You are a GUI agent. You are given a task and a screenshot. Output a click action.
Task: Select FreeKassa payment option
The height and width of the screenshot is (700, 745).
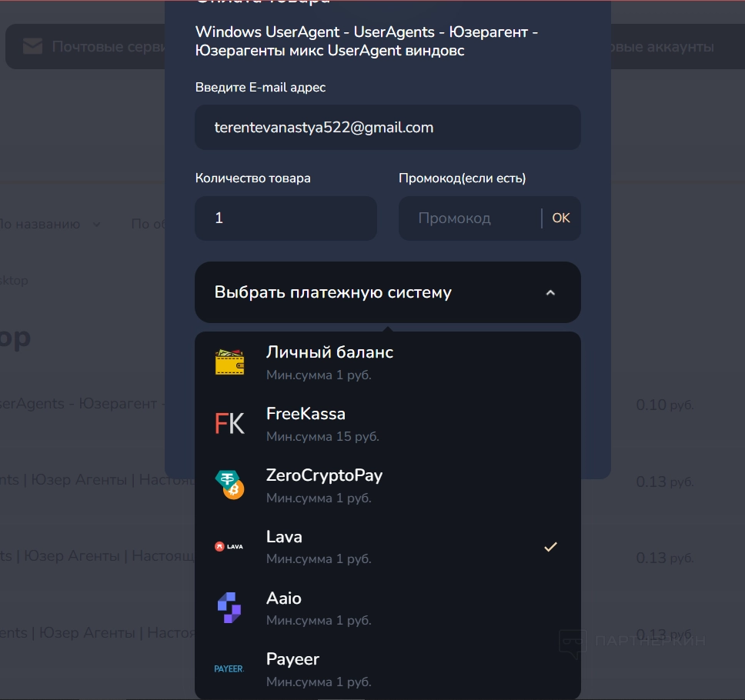[x=388, y=424]
